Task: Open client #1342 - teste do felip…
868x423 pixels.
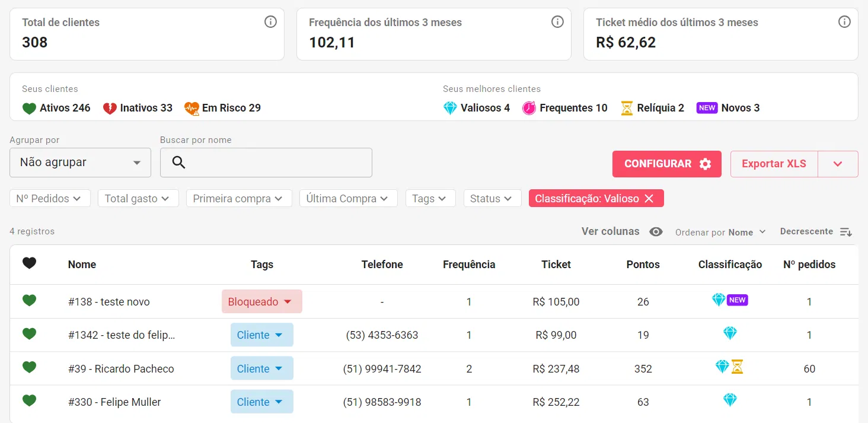Action: click(x=122, y=335)
